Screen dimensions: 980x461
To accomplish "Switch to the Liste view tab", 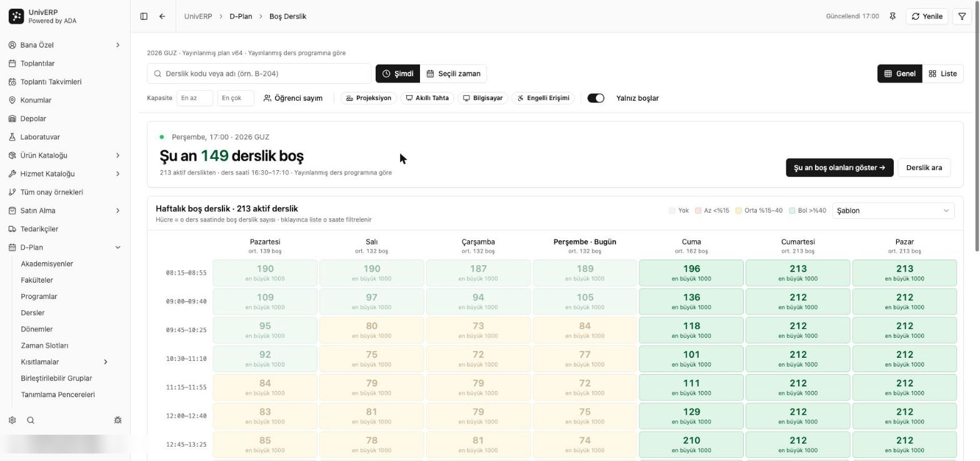I will pyautogui.click(x=942, y=74).
